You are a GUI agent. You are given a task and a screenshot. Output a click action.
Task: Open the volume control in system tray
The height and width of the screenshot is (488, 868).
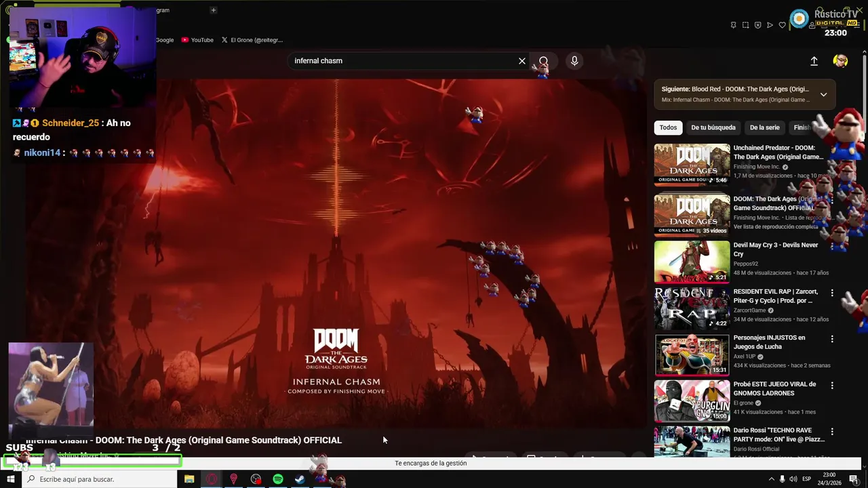793,479
